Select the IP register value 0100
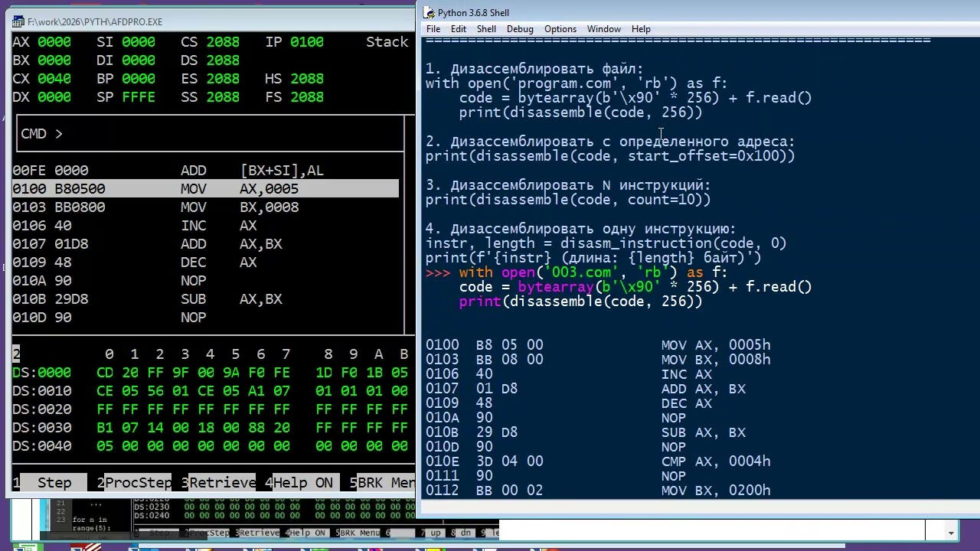980x551 pixels. (307, 42)
